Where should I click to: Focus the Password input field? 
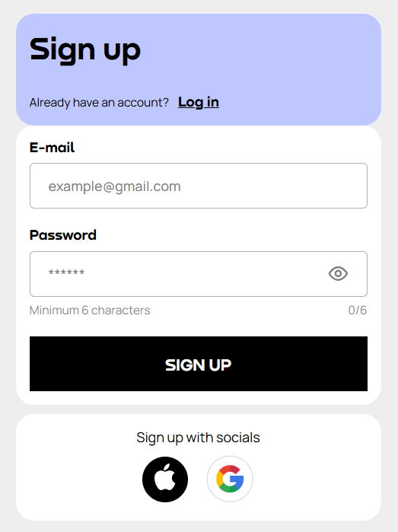(x=199, y=274)
